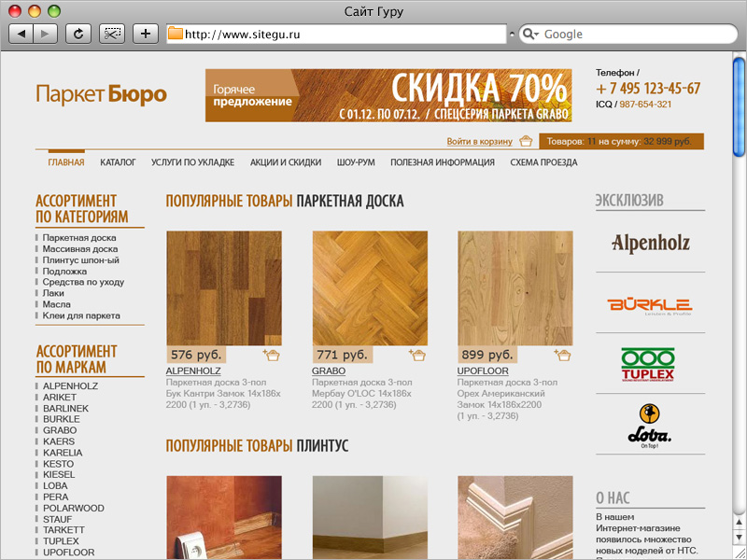The image size is (747, 560).
Task: Select brand POLARWOOD in the sidebar
Action: pyautogui.click(x=74, y=508)
